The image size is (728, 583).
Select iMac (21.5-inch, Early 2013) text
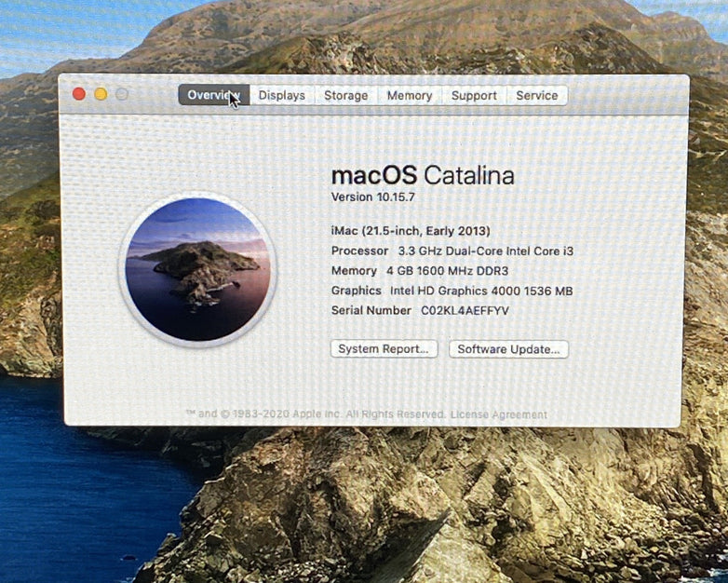tap(411, 231)
